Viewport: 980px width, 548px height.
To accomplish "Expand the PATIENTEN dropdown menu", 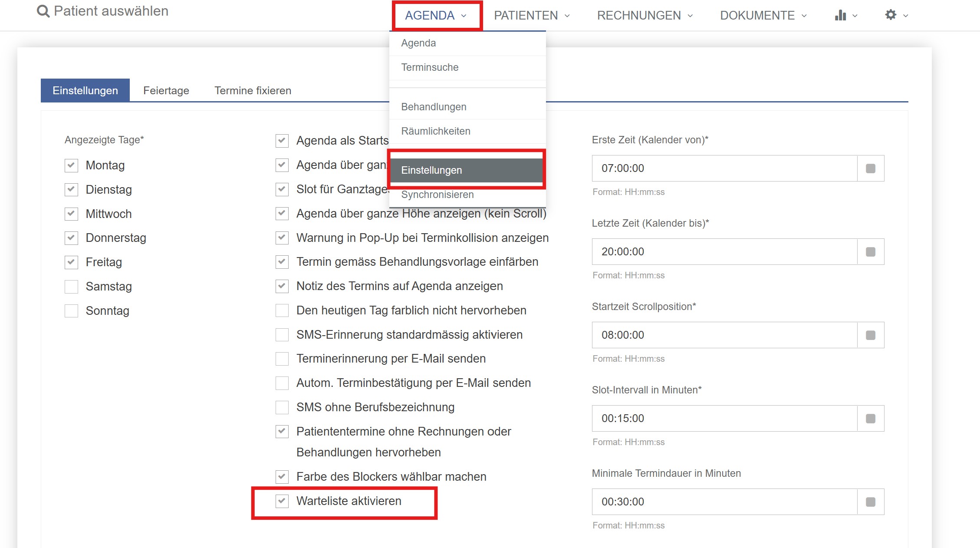I will [x=532, y=16].
